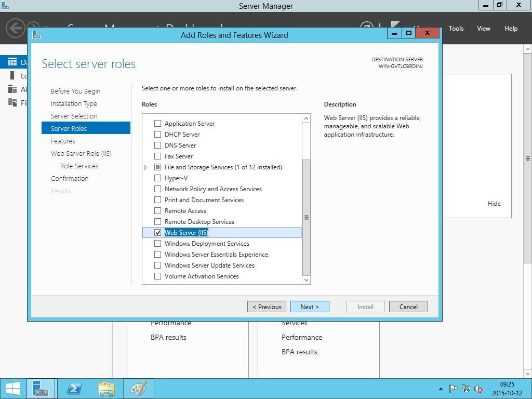Check the Hyper-V role
Image resolution: width=532 pixels, height=399 pixels.
(157, 178)
